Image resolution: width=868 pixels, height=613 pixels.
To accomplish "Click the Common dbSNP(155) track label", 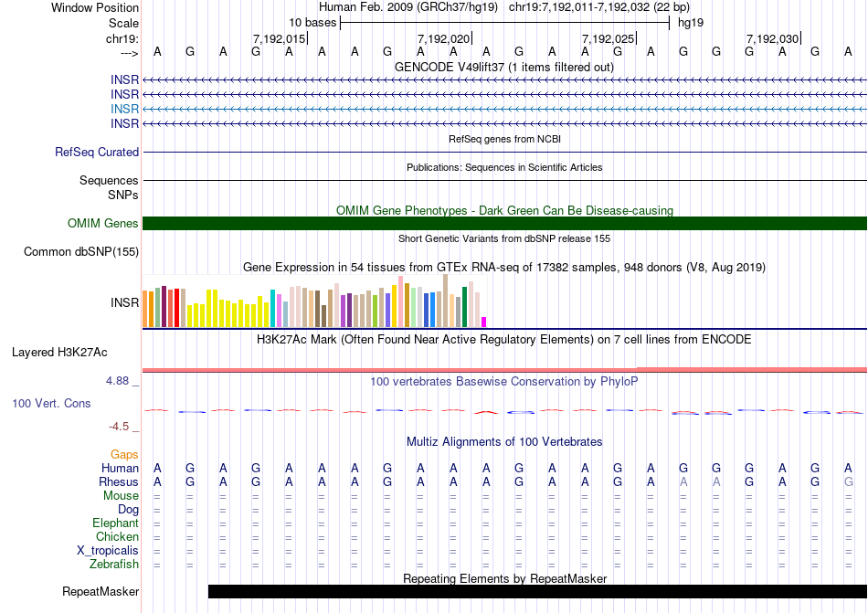I will pos(81,252).
